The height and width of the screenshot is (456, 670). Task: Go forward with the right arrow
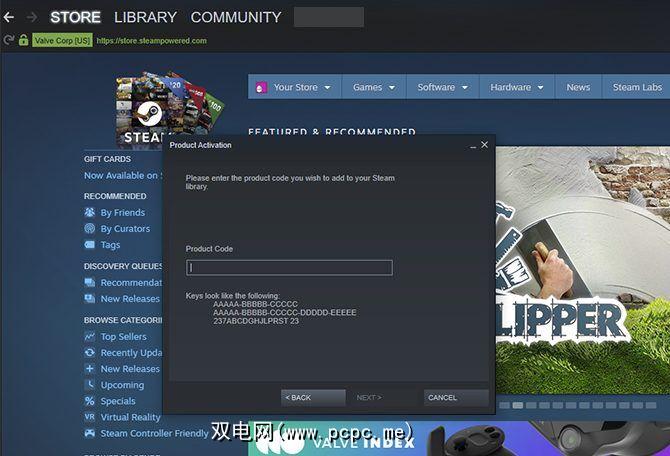point(32,18)
